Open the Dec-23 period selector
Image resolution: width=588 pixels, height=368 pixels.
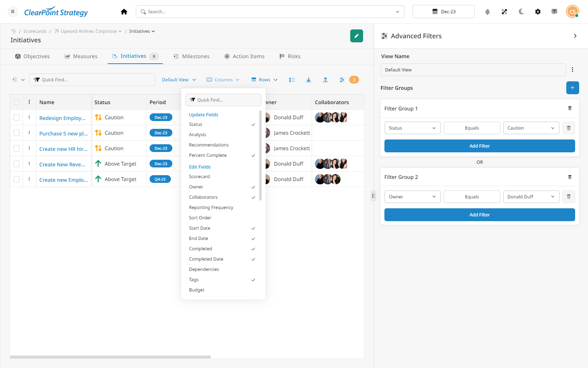pyautogui.click(x=444, y=12)
